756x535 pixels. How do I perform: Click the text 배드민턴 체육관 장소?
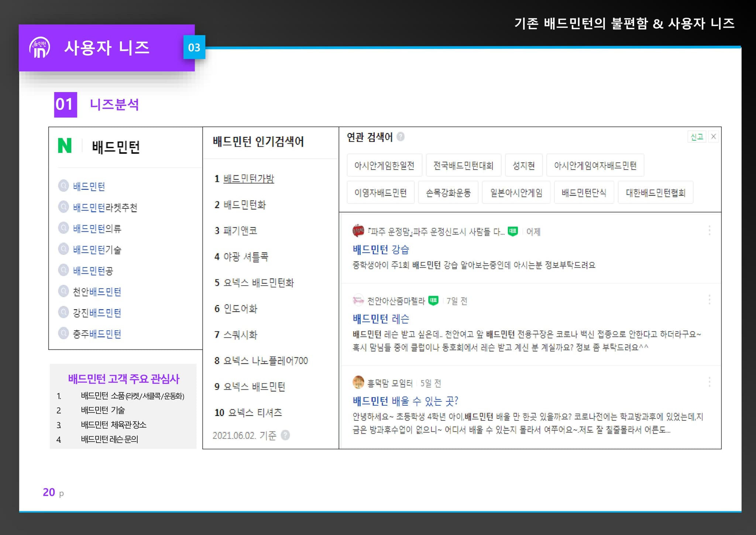click(114, 425)
